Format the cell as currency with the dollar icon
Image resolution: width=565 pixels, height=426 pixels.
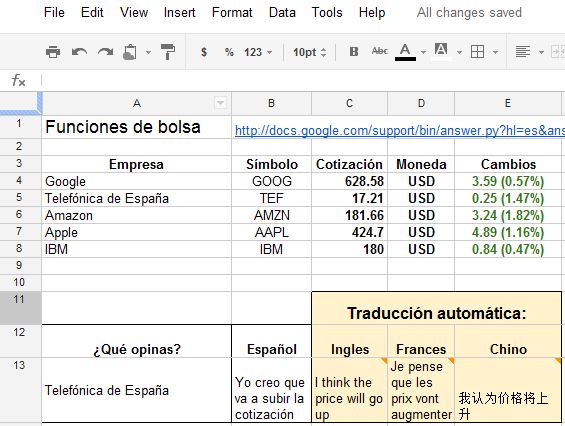pos(204,52)
